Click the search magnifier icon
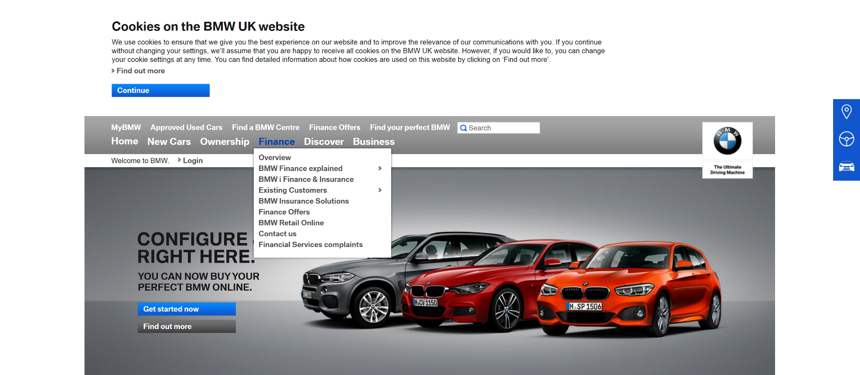This screenshot has width=860, height=375. point(463,128)
